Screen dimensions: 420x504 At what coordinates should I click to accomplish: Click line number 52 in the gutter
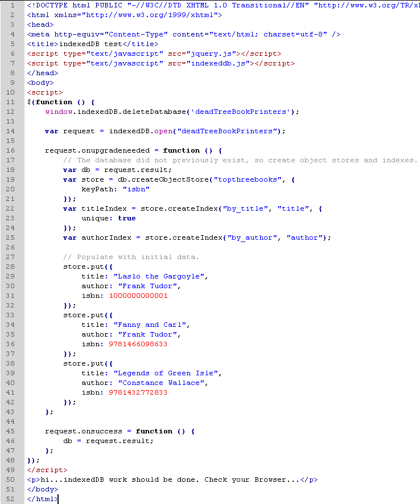pyautogui.click(x=10, y=499)
